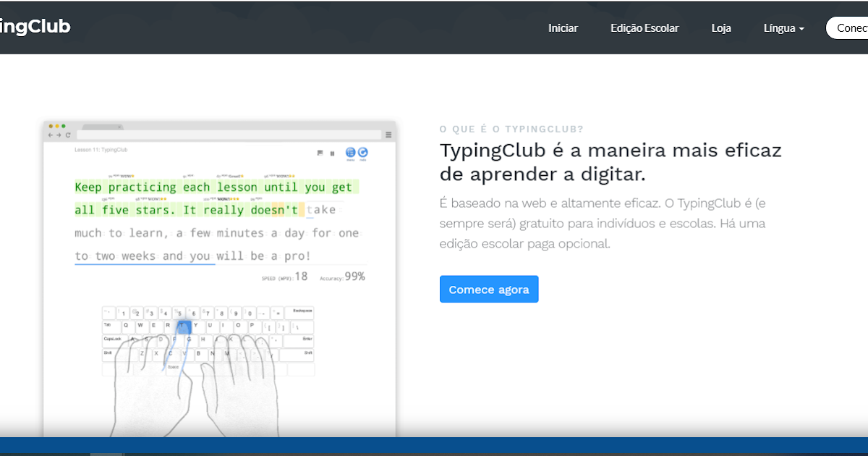
Task: Open the Iniciar navigation link
Action: (563, 28)
